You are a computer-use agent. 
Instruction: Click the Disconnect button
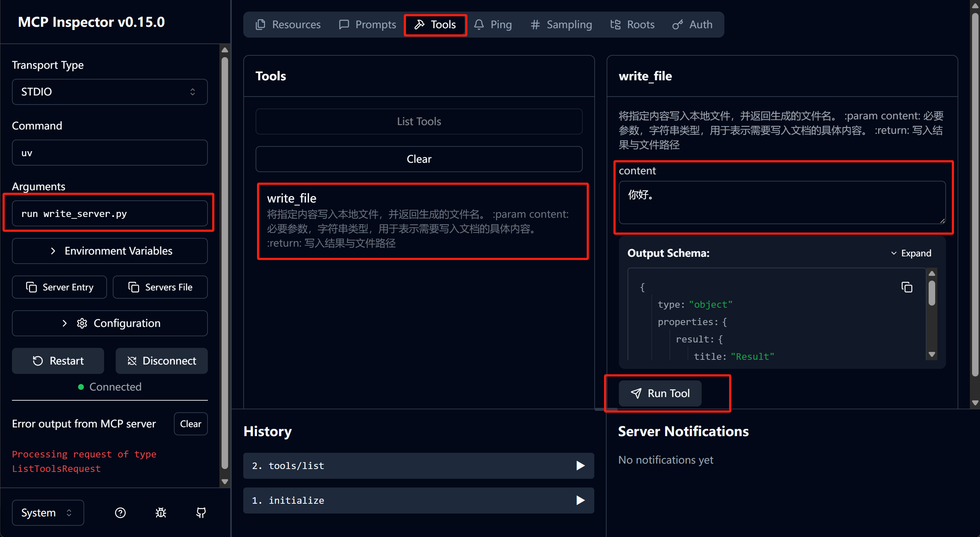(162, 361)
